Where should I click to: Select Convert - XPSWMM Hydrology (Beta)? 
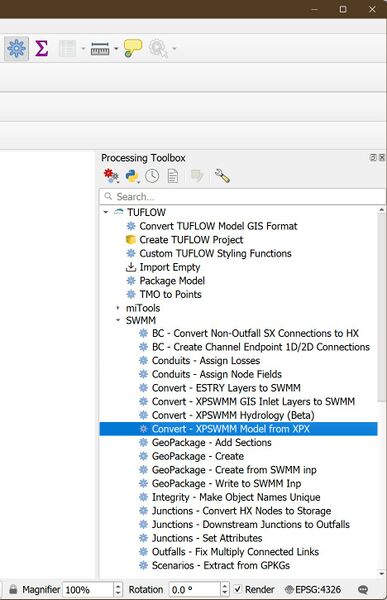pos(233,415)
